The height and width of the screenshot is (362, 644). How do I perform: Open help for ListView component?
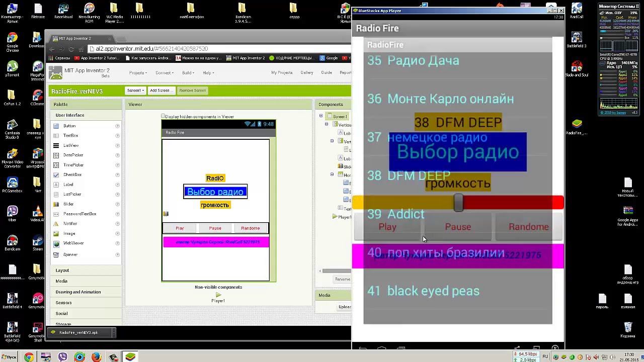point(117,146)
